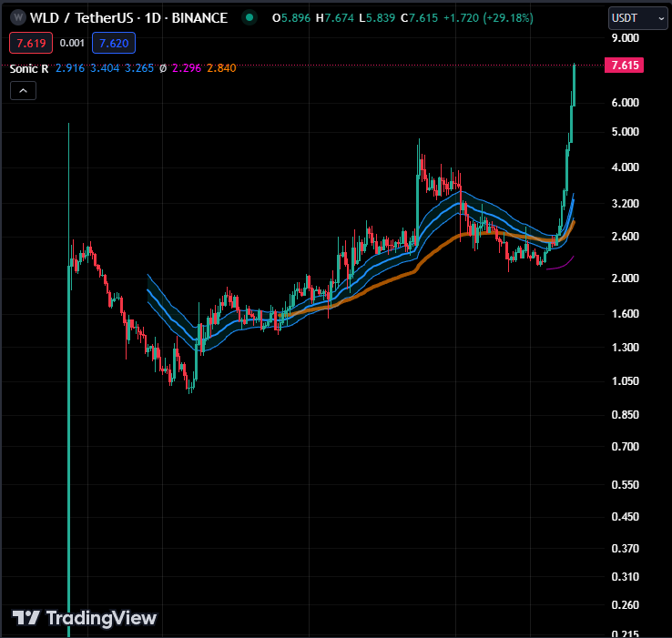Collapse the indicator legend with chevron button
Screen dimensions: 672x638
coord(23,91)
